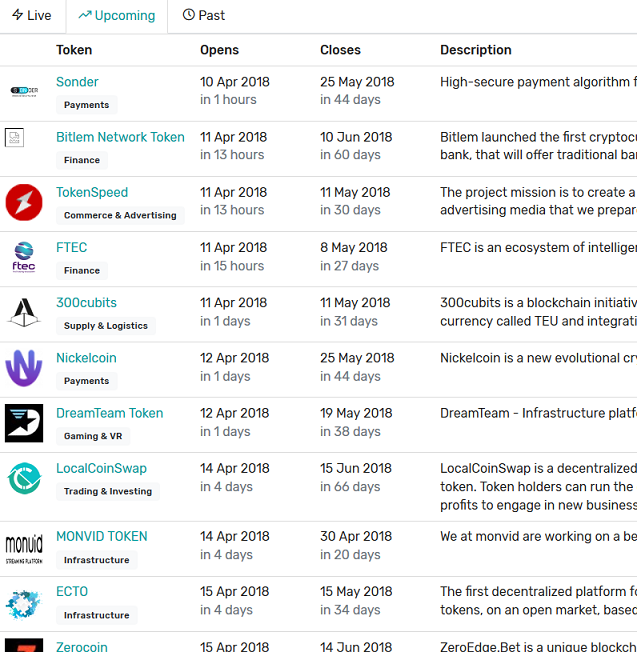The height and width of the screenshot is (652, 637).
Task: Click the Gaming & VR tag
Action: (93, 436)
